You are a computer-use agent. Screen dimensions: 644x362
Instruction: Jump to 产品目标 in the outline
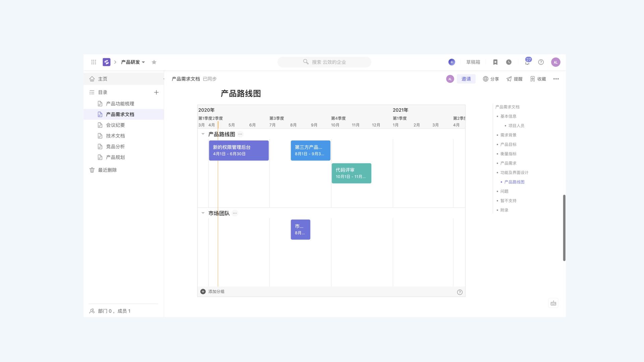pos(508,144)
